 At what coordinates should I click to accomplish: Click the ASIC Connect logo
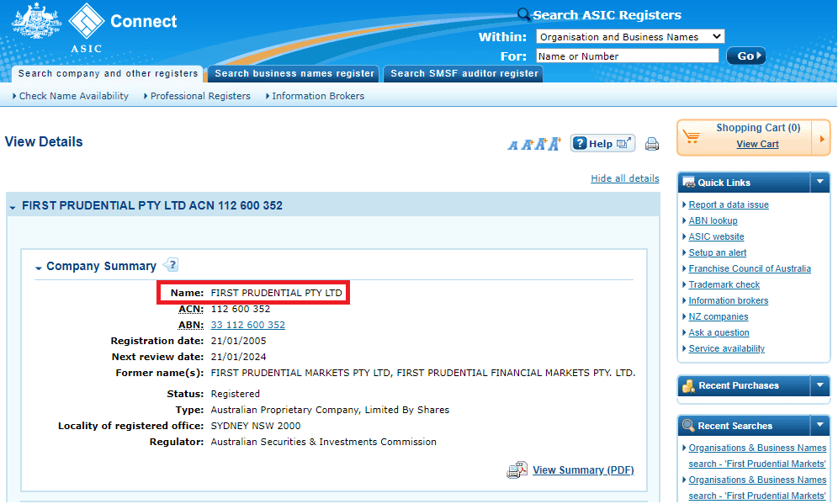[94, 27]
